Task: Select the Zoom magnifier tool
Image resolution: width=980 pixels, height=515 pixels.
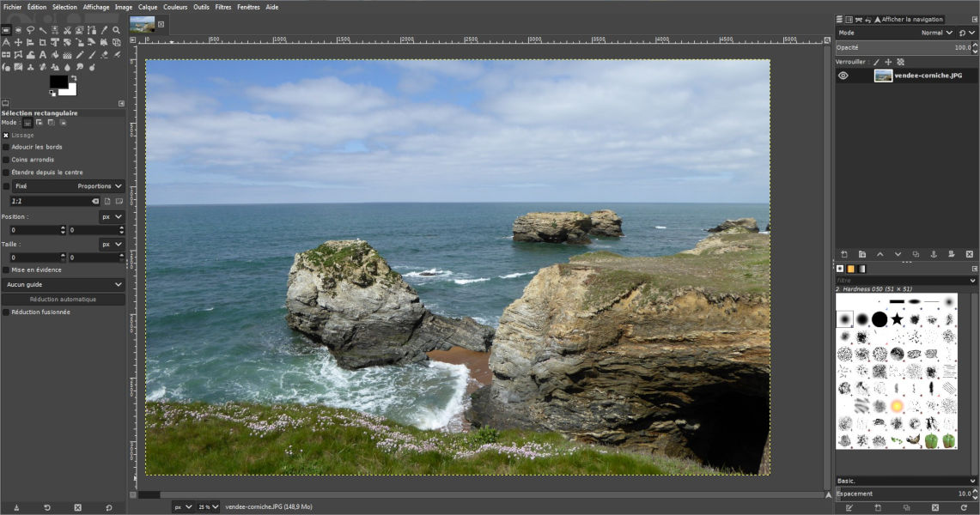Action: pyautogui.click(x=116, y=30)
